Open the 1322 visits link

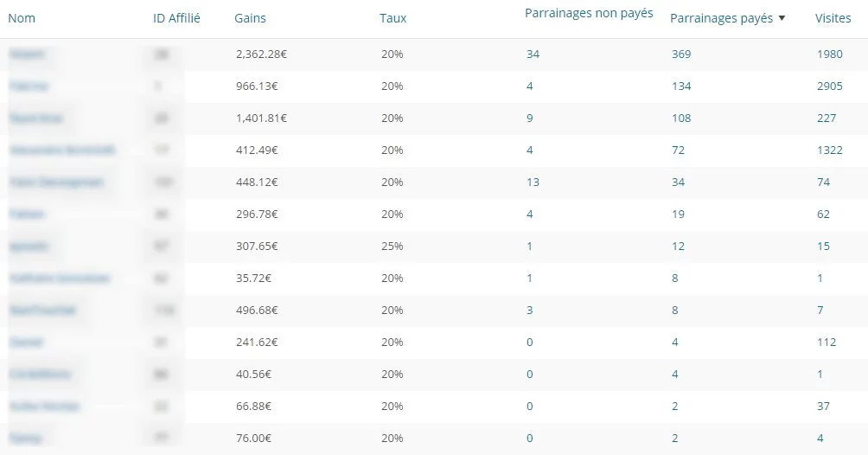coord(830,151)
